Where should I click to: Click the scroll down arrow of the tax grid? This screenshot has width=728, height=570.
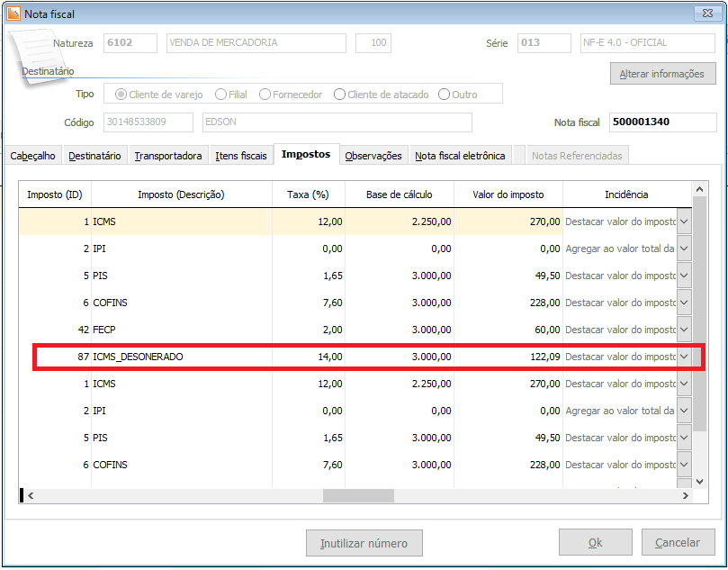point(699,480)
